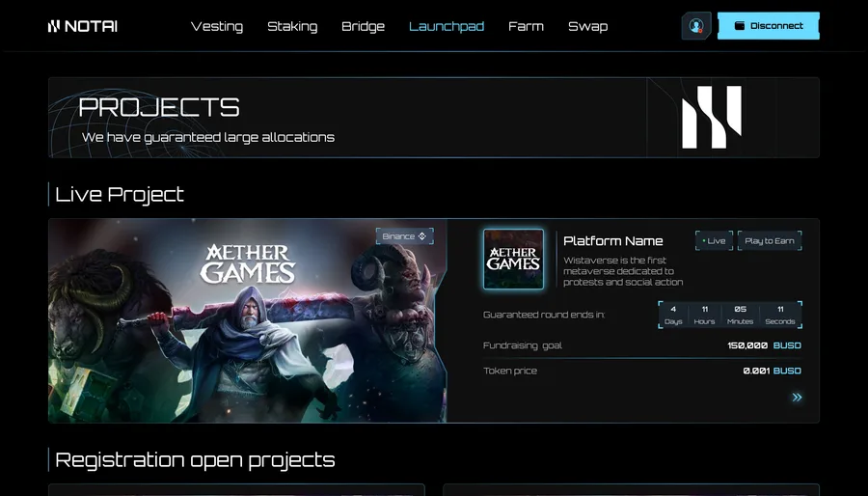868x496 pixels.
Task: Click the Aether Games banner artwork
Action: [x=248, y=320]
